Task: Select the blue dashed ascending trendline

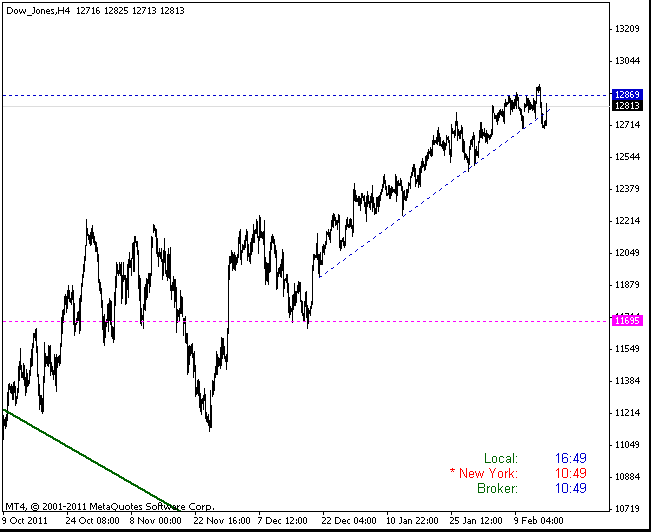Action: point(434,193)
